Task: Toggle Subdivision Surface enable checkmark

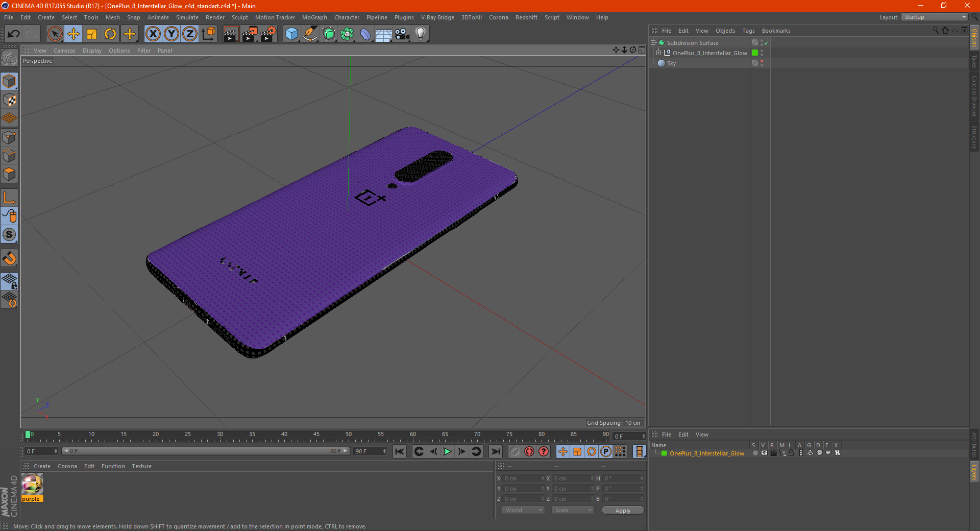Action: (766, 43)
